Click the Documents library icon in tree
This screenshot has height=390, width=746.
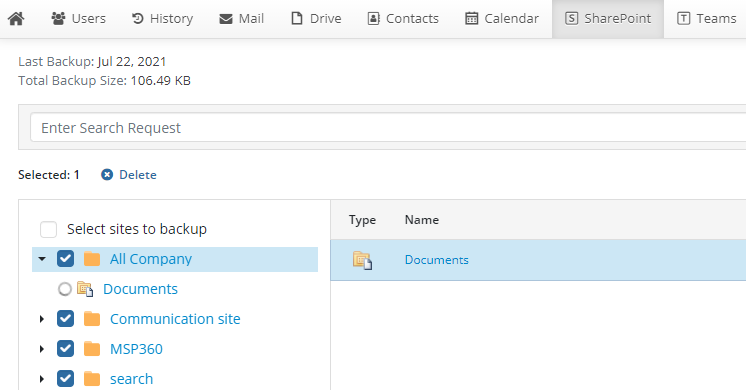[85, 289]
